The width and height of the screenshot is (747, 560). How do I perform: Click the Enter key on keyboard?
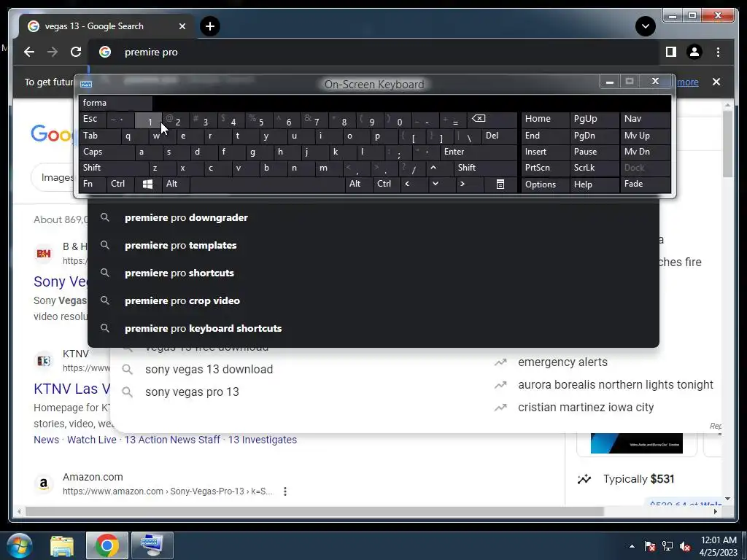[x=479, y=152]
